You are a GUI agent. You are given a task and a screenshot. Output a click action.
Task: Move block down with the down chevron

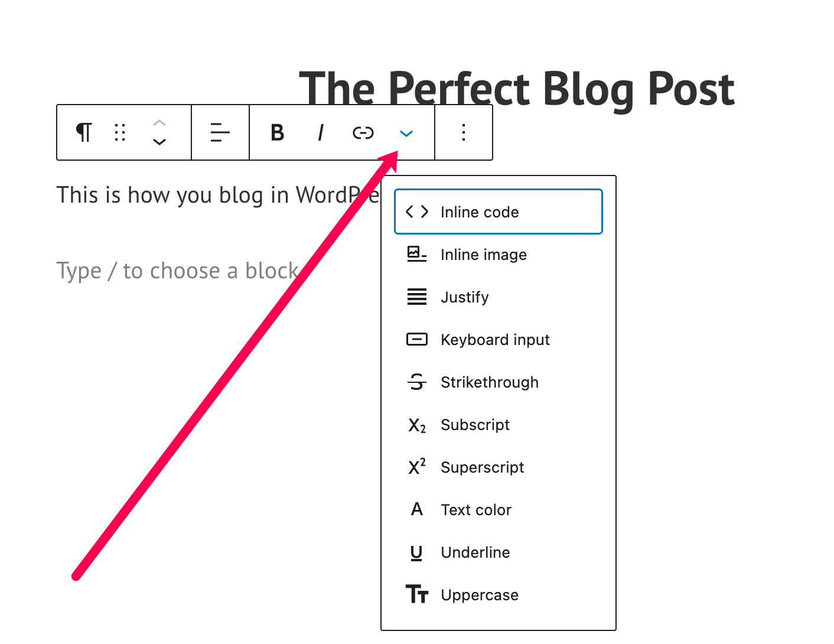(x=159, y=142)
